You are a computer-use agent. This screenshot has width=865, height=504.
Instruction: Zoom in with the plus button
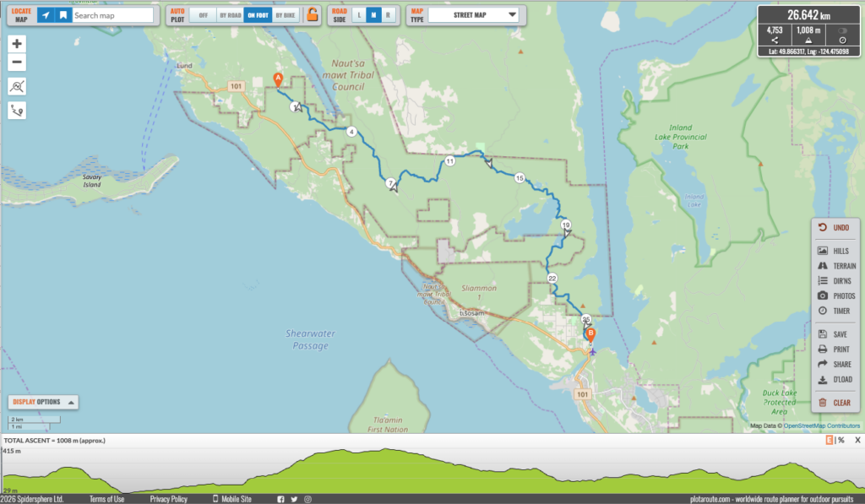click(x=17, y=44)
